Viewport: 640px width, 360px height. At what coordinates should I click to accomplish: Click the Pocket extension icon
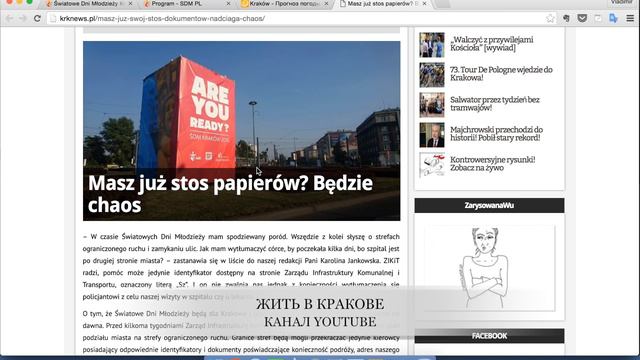coord(582,18)
